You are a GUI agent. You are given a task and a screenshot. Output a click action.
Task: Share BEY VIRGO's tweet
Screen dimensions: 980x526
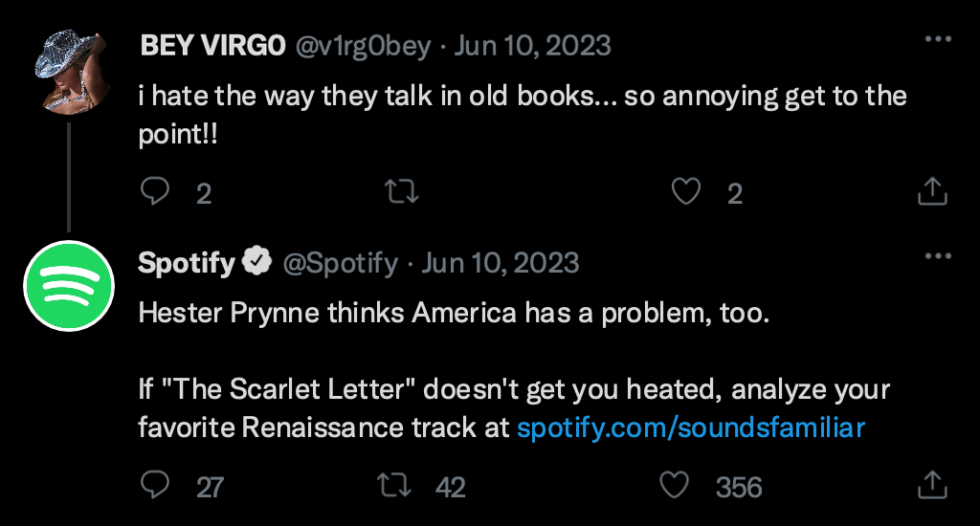pyautogui.click(x=932, y=191)
